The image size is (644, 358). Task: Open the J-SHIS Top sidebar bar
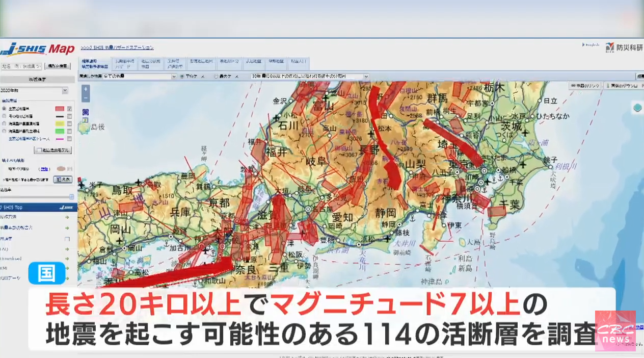point(38,208)
